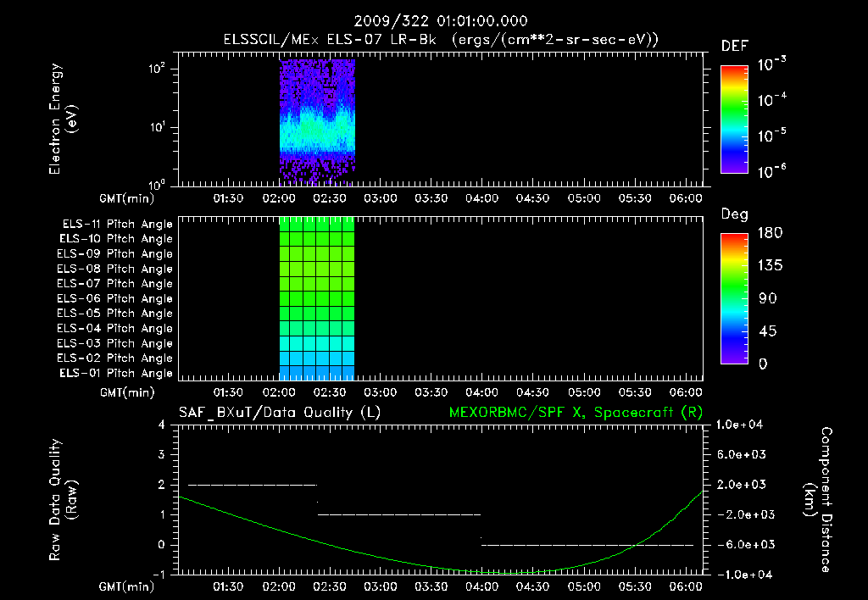Click the plot date title '2009/322 01:01:00.000'
This screenshot has width=868, height=600.
tap(441, 21)
